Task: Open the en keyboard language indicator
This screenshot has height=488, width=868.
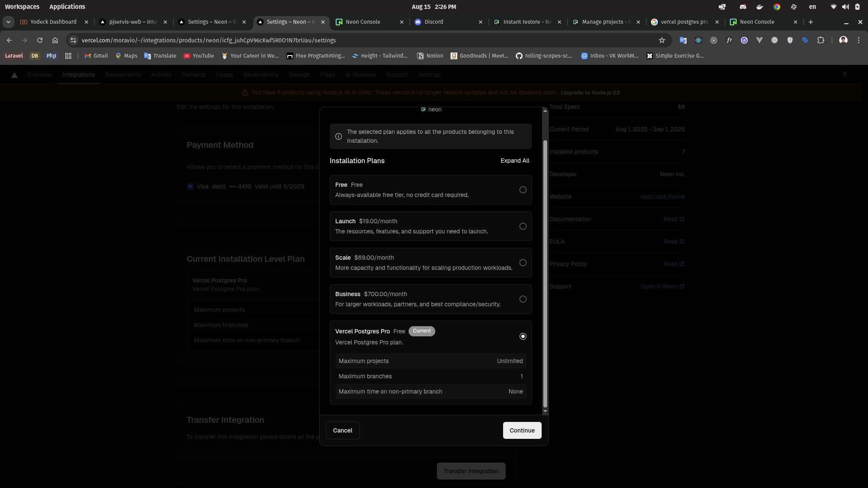Action: pyautogui.click(x=812, y=7)
